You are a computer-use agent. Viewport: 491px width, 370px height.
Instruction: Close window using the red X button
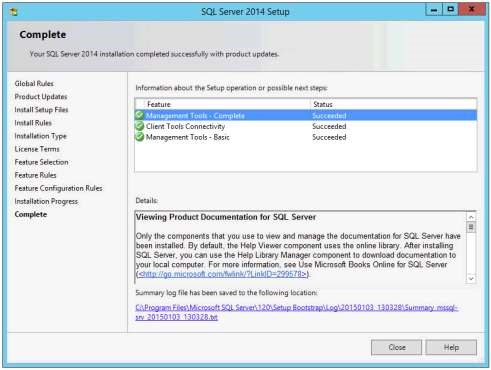tap(472, 10)
